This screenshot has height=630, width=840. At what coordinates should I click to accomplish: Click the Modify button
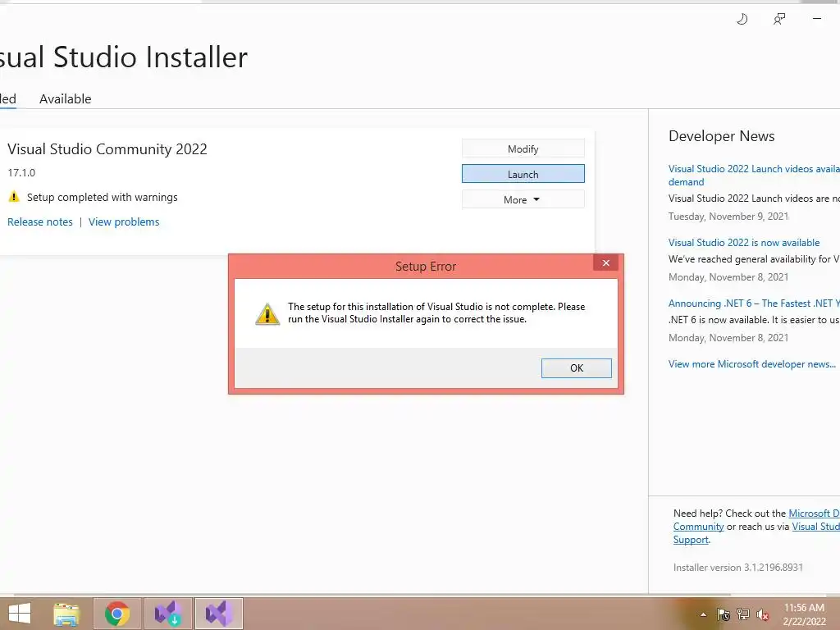tap(523, 148)
